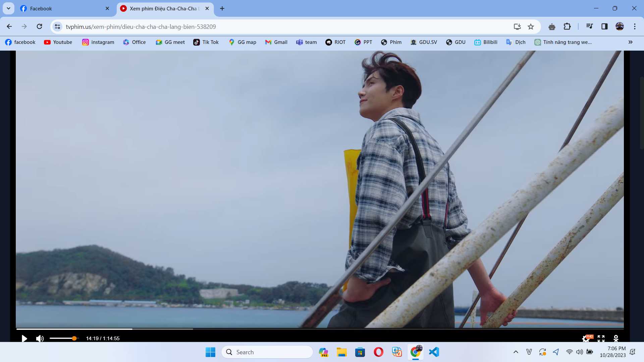Click the tvphim.us address bar
The width and height of the screenshot is (644, 362).
pyautogui.click(x=285, y=26)
